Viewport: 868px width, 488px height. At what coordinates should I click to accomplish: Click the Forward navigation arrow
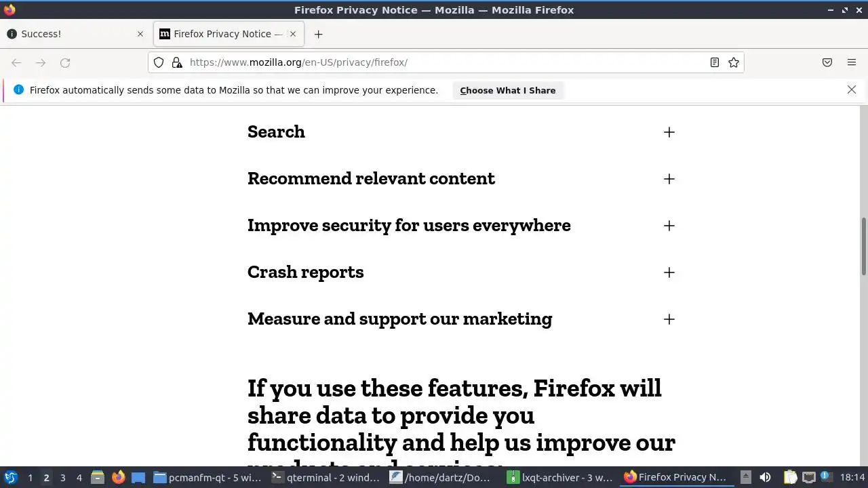[41, 62]
